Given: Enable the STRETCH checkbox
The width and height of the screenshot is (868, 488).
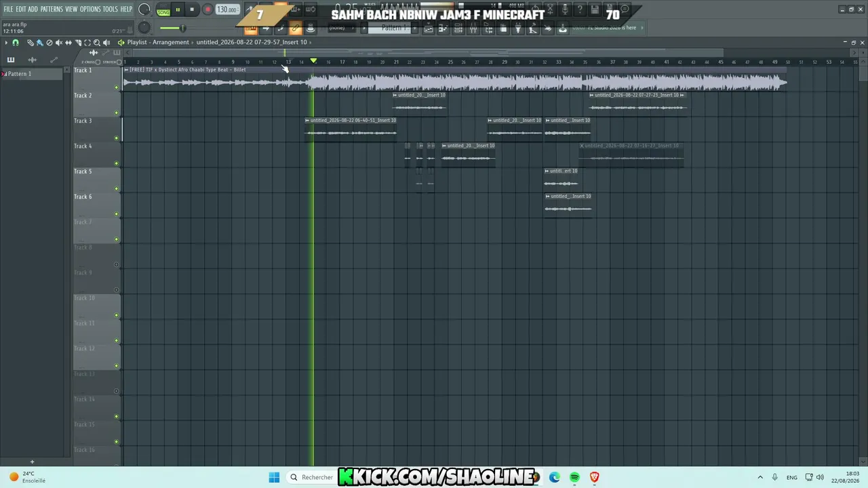Looking at the screenshot, I should coord(119,62).
